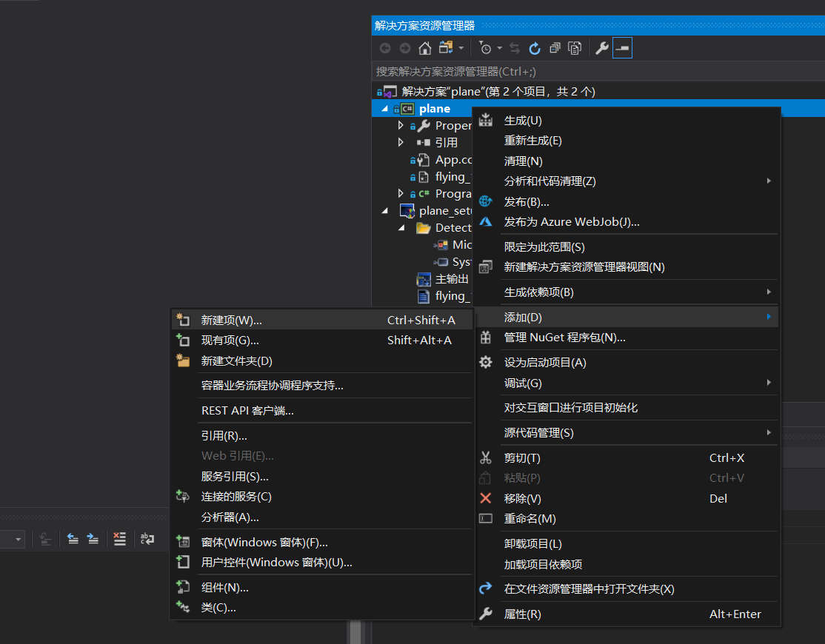Viewport: 825px width, 644px height.
Task: Expand the 引用 references node
Action: point(401,142)
